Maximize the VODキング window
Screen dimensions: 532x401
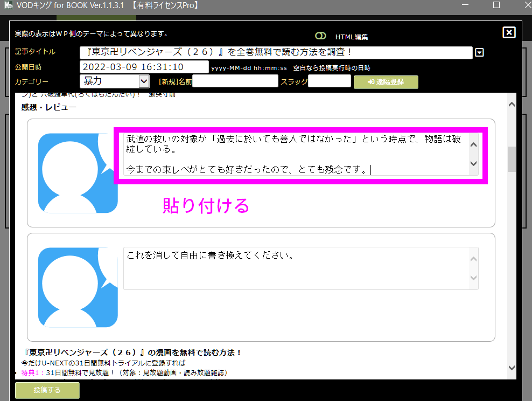[x=496, y=5]
